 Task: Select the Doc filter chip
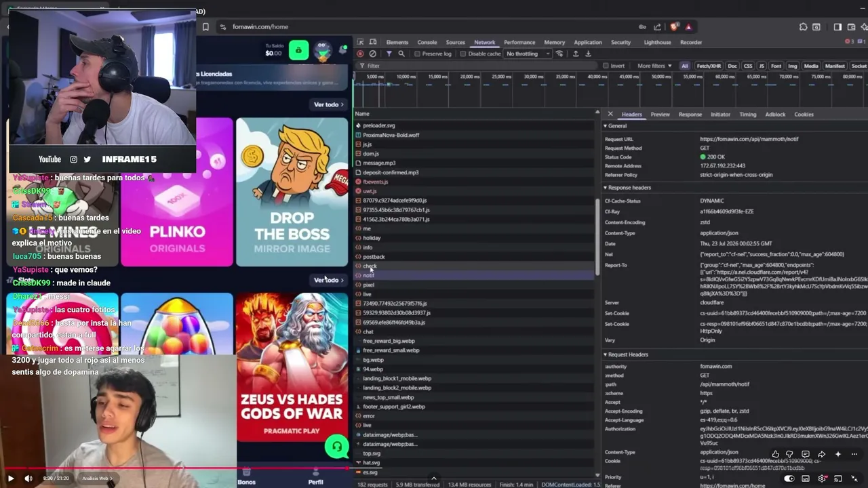(x=732, y=66)
